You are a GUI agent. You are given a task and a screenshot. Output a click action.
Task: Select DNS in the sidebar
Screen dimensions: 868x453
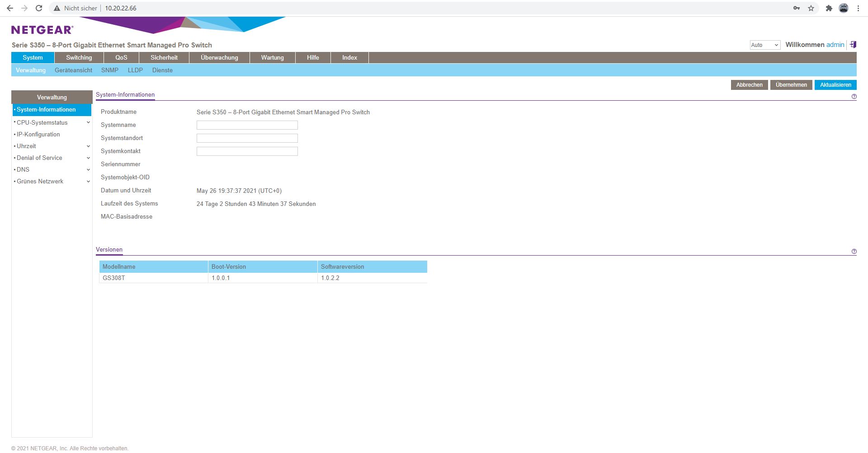click(23, 170)
